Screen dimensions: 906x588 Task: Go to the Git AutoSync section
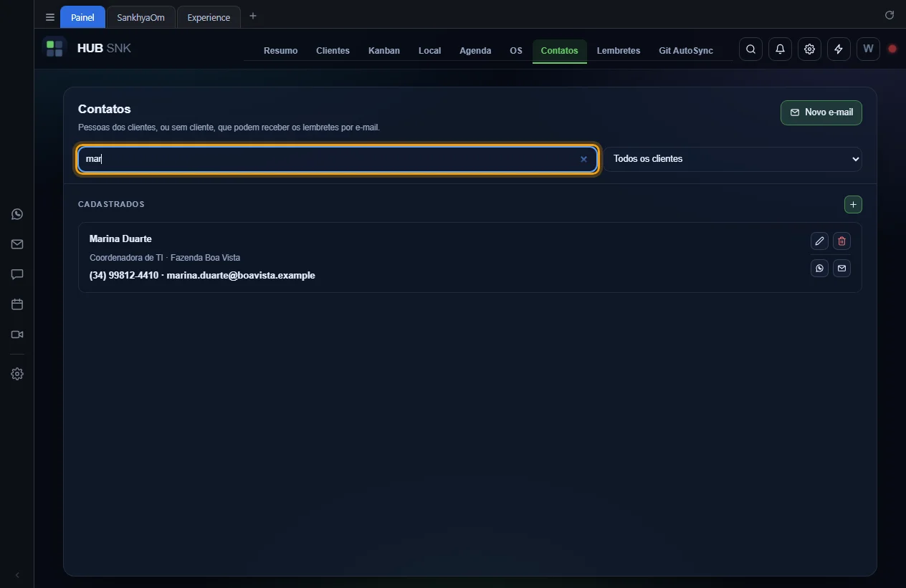(x=686, y=51)
